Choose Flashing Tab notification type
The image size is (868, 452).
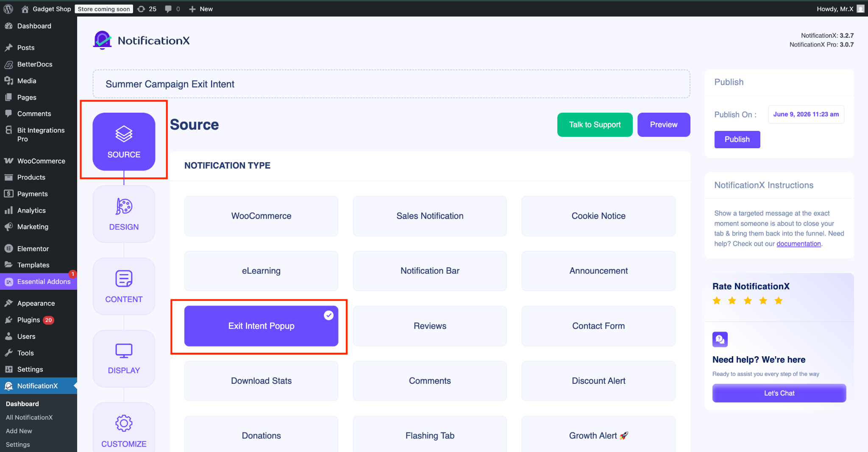(x=430, y=435)
